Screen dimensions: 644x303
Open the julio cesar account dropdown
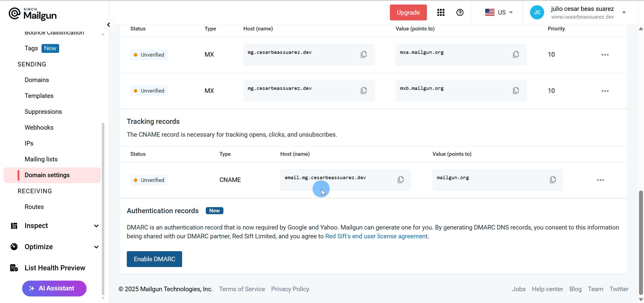625,12
